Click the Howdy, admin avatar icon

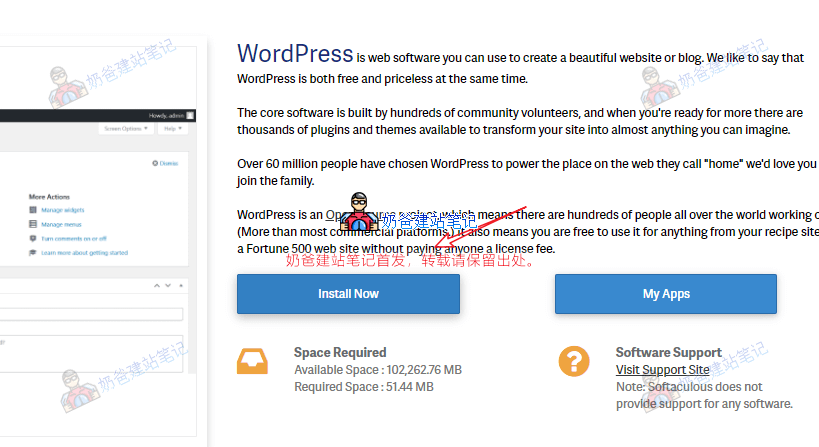pos(190,115)
